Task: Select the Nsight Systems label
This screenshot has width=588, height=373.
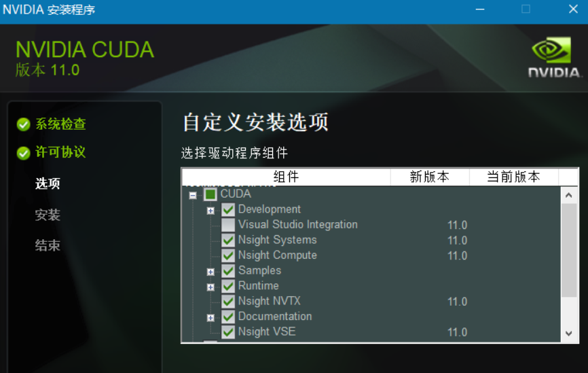Action: pos(278,240)
